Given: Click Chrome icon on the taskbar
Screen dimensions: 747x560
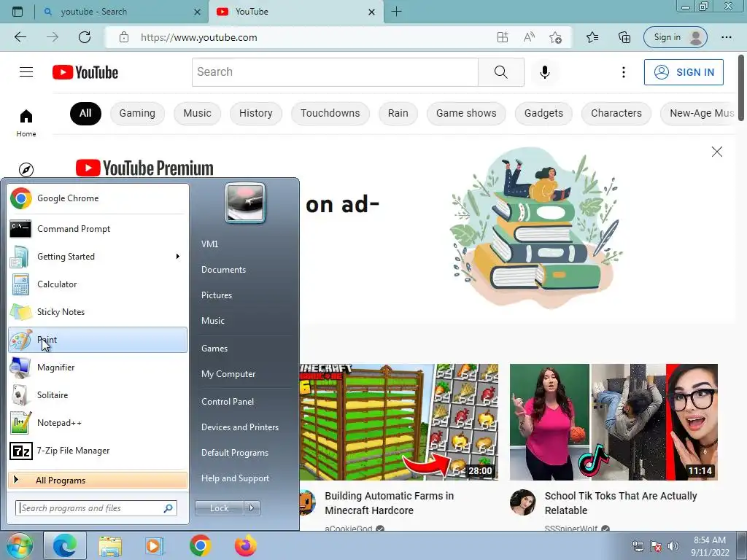Looking at the screenshot, I should point(200,545).
